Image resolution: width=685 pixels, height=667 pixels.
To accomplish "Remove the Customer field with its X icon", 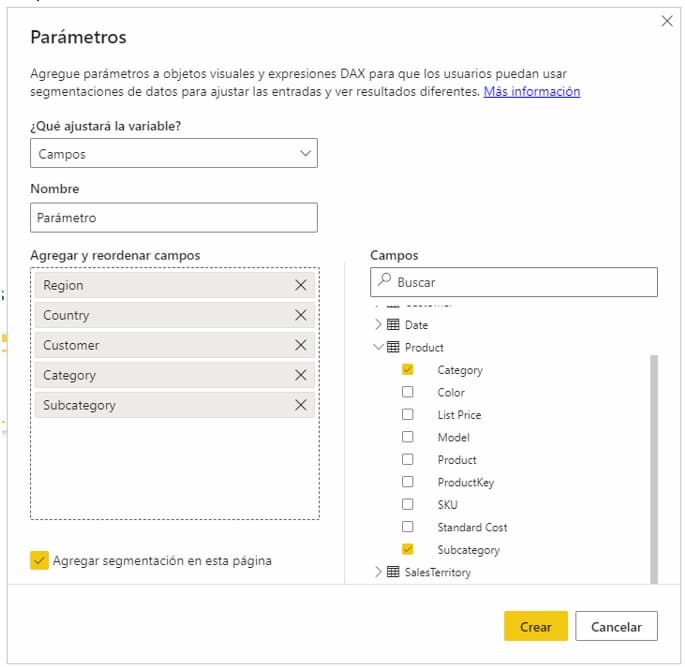I will click(301, 345).
